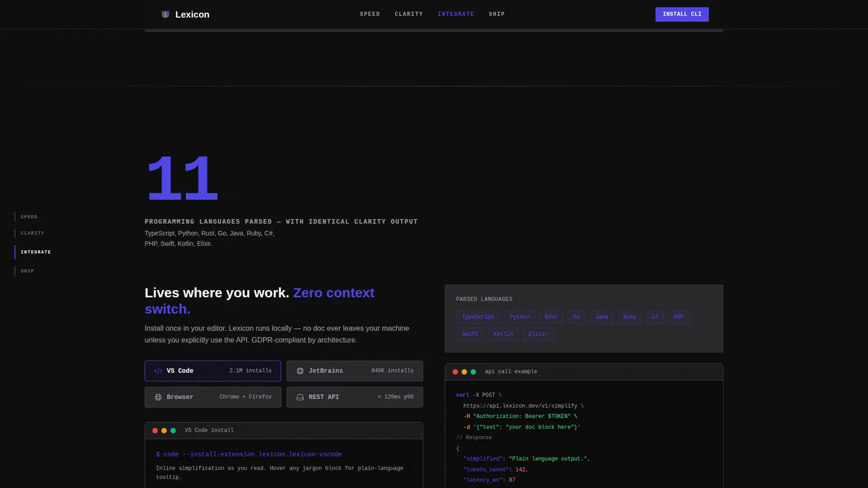Image resolution: width=868 pixels, height=488 pixels.
Task: Select the JetBrains integration tab
Action: (x=354, y=371)
